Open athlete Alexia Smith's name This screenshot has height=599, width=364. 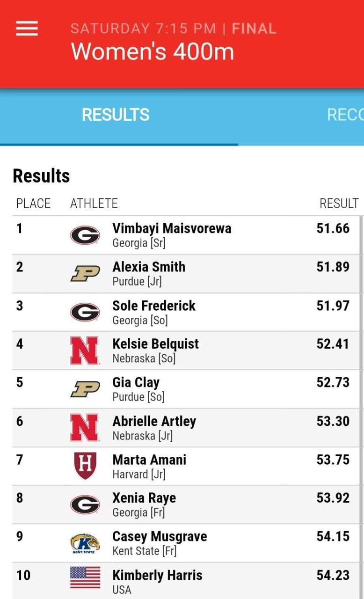[149, 267]
